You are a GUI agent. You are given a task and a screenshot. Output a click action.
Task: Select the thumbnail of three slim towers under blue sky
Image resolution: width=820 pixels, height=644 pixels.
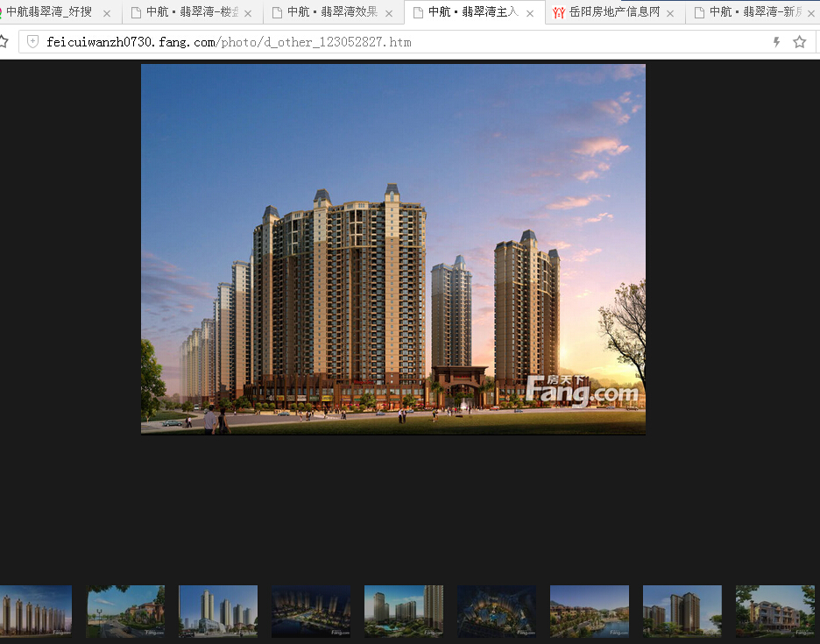218,611
